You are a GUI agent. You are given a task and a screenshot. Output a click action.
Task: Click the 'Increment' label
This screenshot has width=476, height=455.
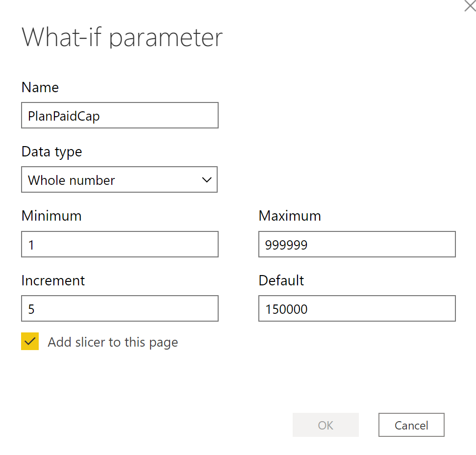pos(53,280)
